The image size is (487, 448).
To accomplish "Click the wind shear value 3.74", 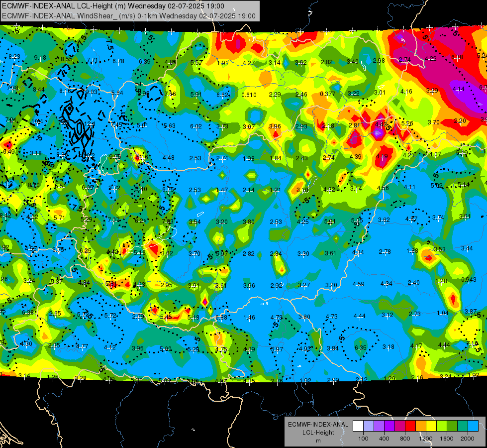I will click(438, 218).
